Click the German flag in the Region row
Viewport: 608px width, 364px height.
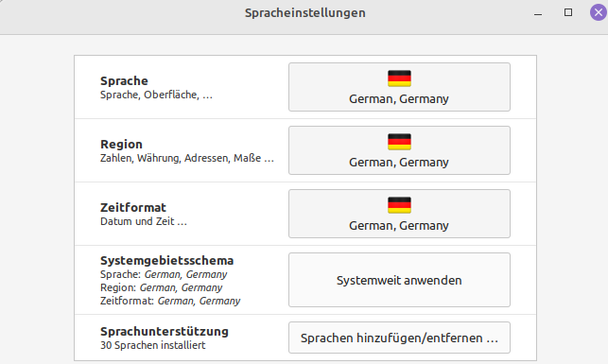pyautogui.click(x=399, y=142)
